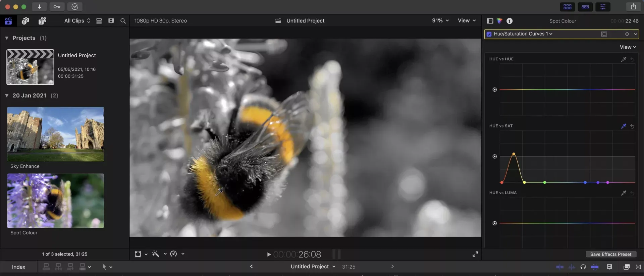
Task: Enter full-screen playback in the viewer
Action: click(x=475, y=254)
